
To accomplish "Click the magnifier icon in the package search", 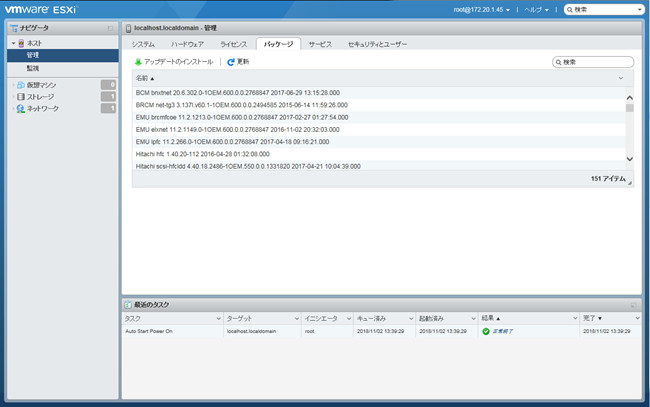I will click(558, 62).
